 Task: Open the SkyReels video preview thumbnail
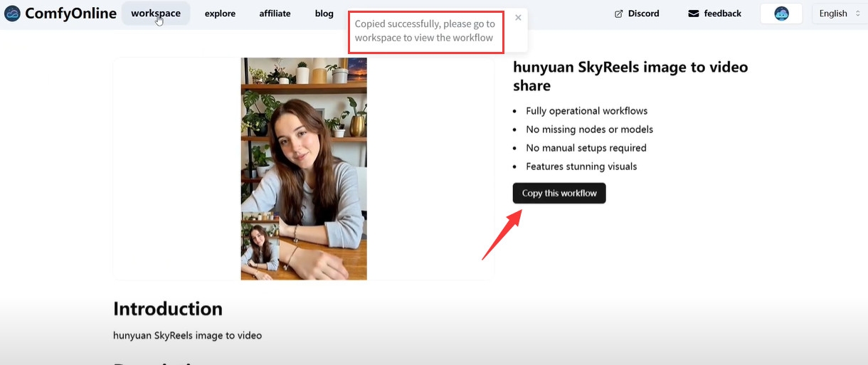pyautogui.click(x=304, y=169)
